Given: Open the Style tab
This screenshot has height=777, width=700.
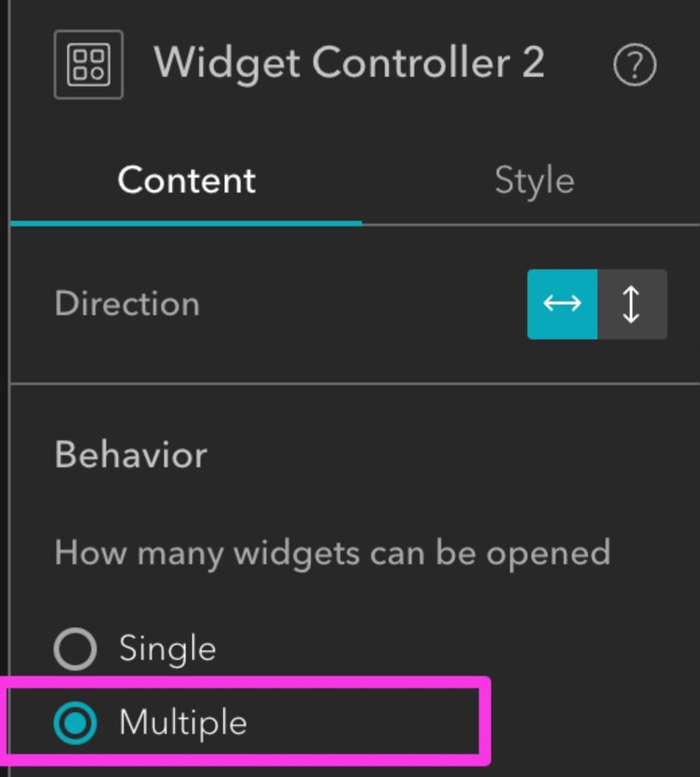Looking at the screenshot, I should [x=534, y=181].
